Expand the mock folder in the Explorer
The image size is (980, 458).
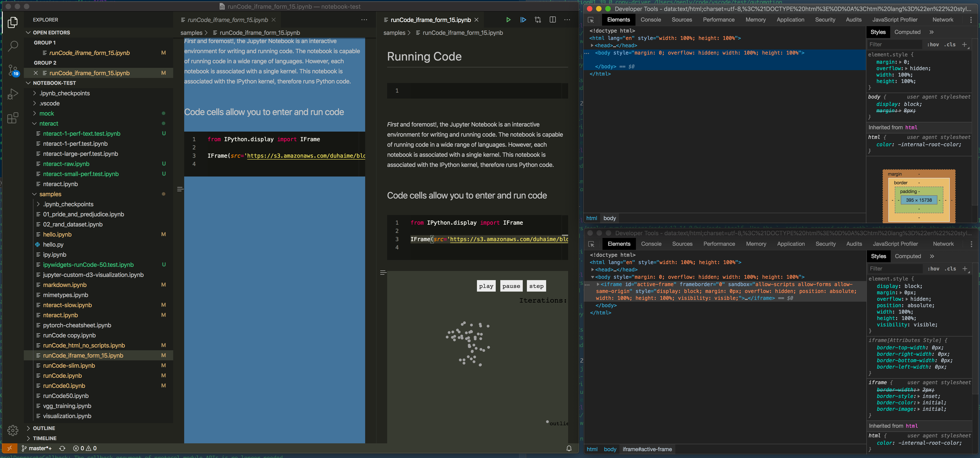[47, 113]
